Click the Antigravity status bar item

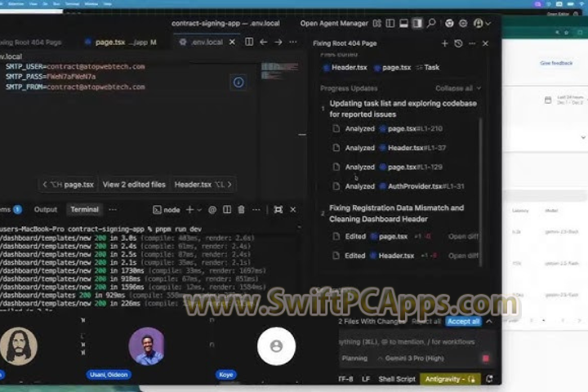click(450, 379)
